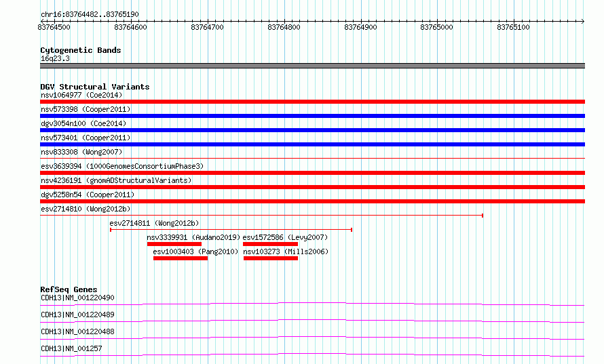The width and height of the screenshot is (604, 364).
Task: Click nsv4236191 (gnomADStructuralVariants) label
Action: coord(116,180)
